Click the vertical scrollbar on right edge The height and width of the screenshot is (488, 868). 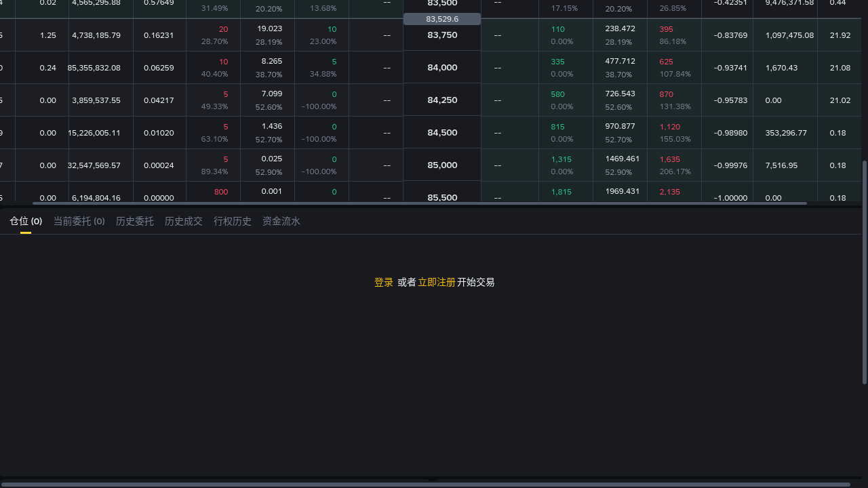[x=865, y=272]
